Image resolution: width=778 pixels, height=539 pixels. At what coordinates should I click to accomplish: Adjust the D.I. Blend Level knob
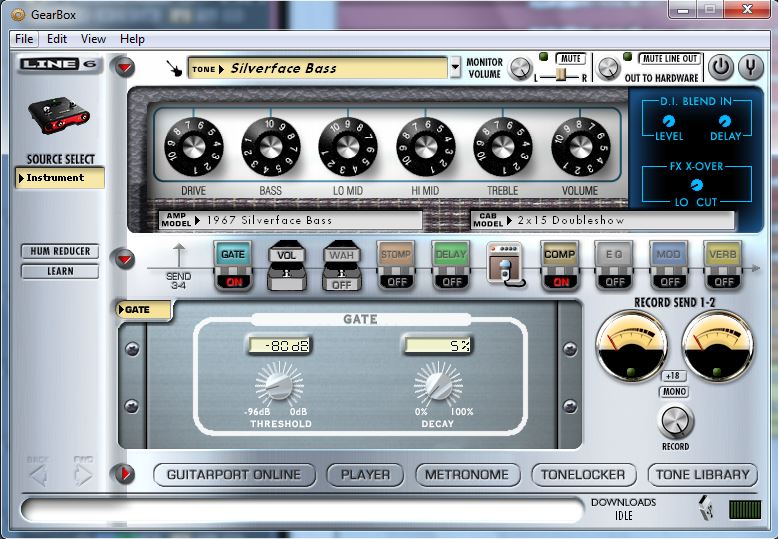click(x=669, y=121)
